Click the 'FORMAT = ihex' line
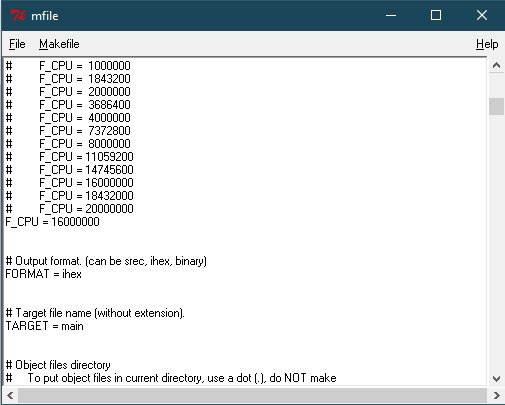 point(43,274)
